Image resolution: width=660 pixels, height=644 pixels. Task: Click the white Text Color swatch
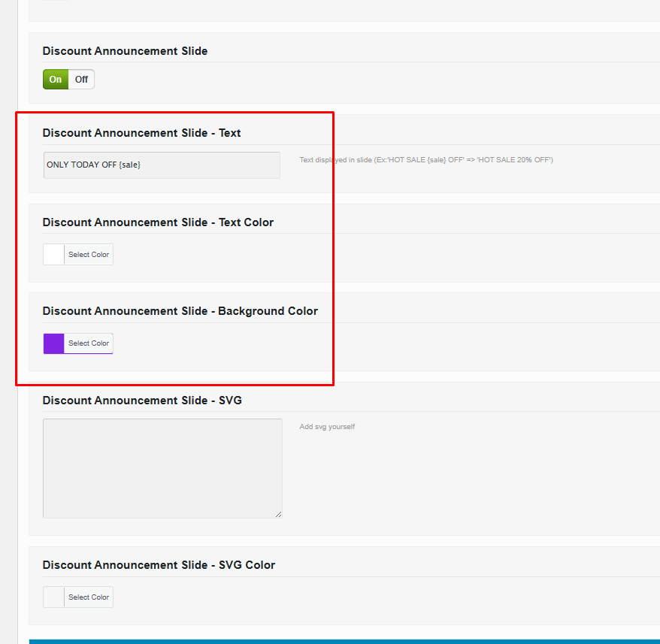53,255
